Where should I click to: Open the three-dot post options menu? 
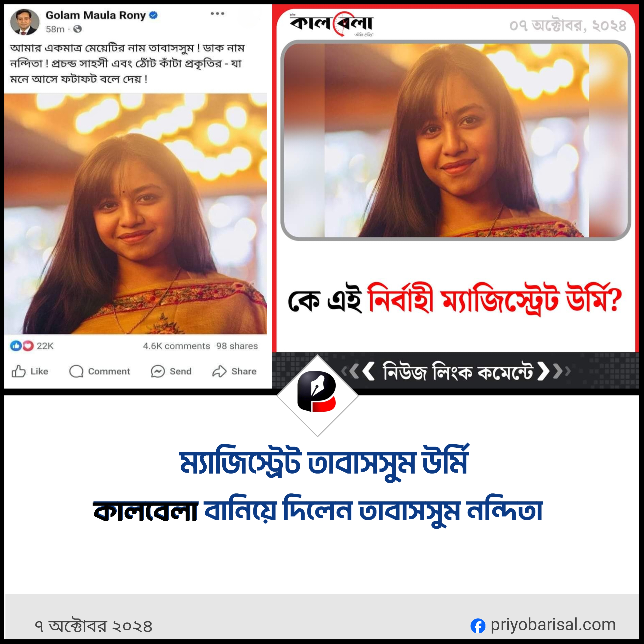(217, 14)
